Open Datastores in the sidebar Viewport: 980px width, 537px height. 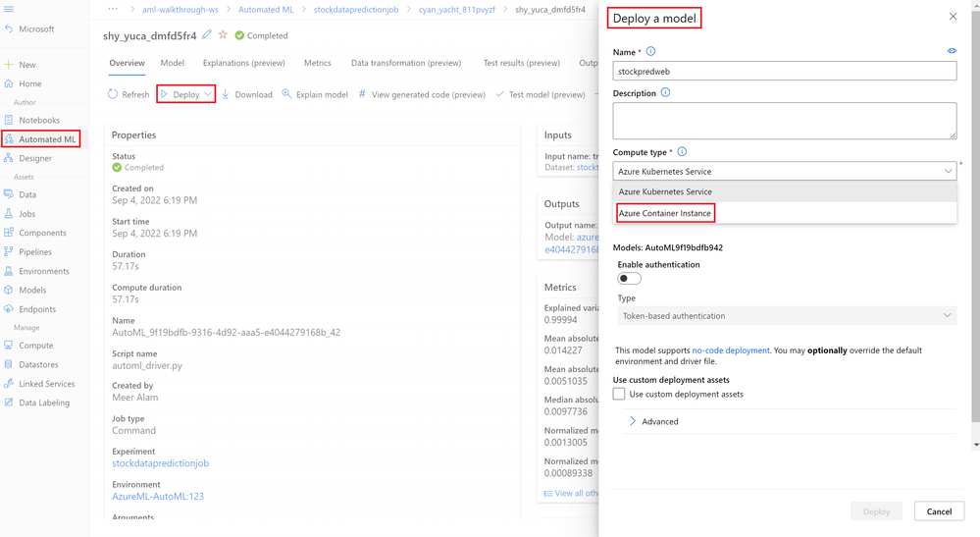pos(38,364)
